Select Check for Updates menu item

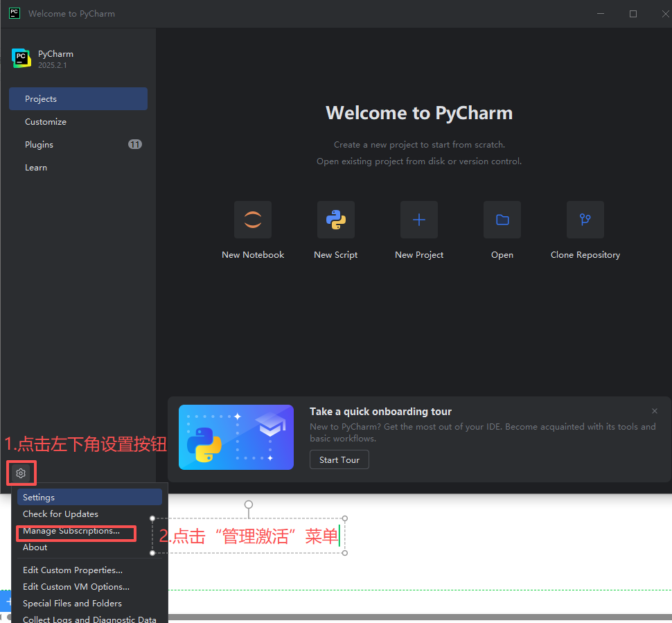coord(61,514)
